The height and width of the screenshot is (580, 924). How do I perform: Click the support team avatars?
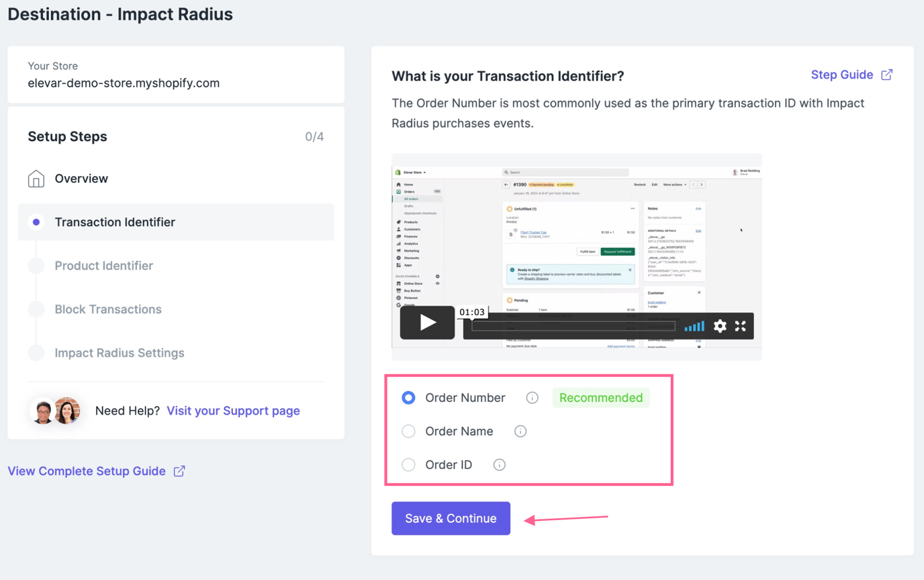56,410
